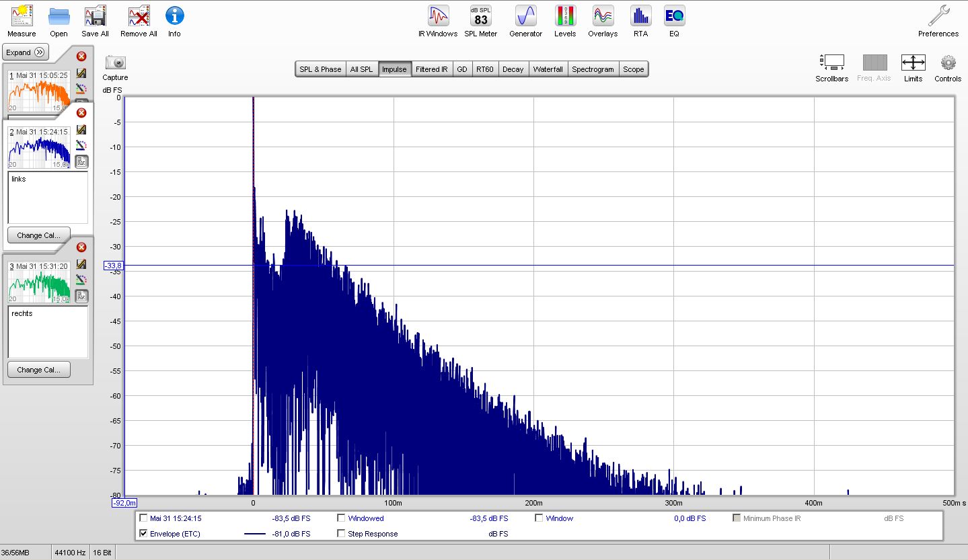Select measurement 3 thumbnail (15:31:20)

coord(39,282)
